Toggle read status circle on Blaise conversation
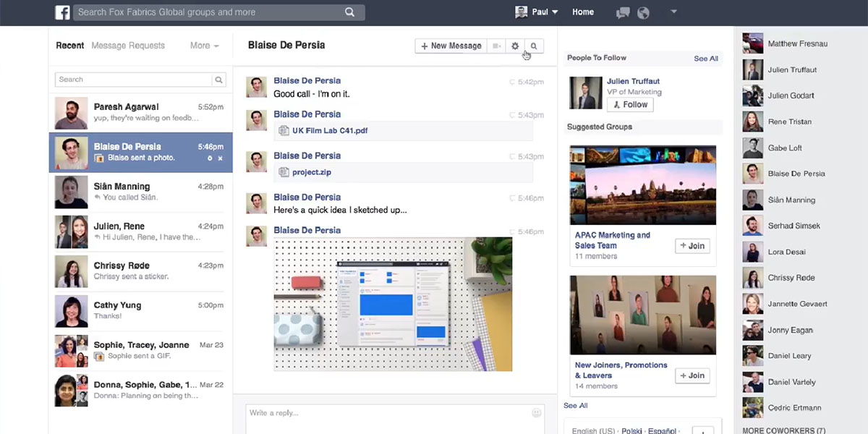The width and height of the screenshot is (868, 434). coord(210,158)
